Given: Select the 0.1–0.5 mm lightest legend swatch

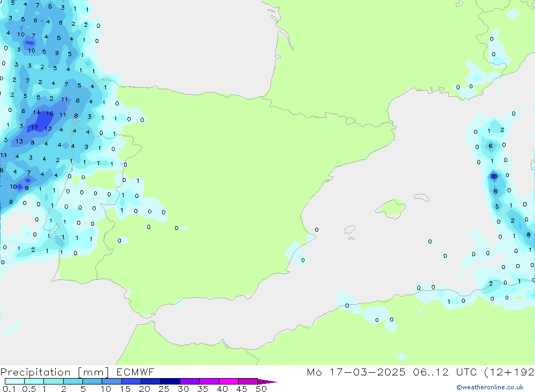Looking at the screenshot, I should pos(14,382).
